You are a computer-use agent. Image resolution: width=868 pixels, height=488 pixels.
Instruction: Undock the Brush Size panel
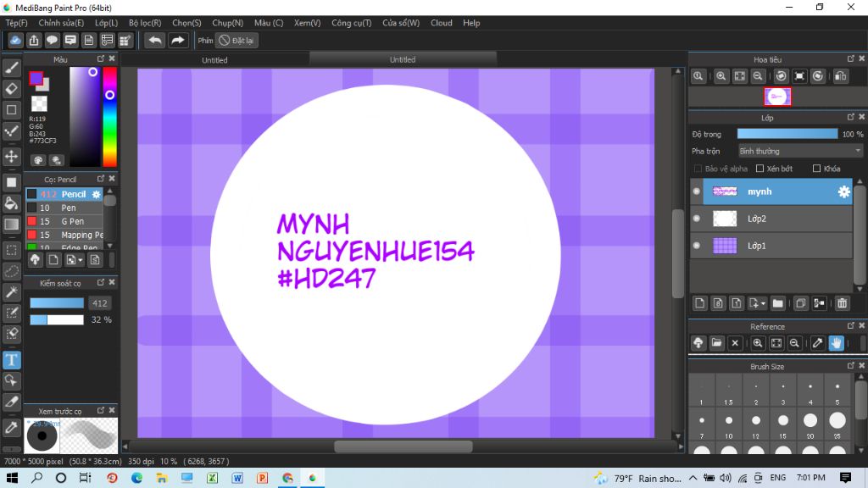pos(851,366)
